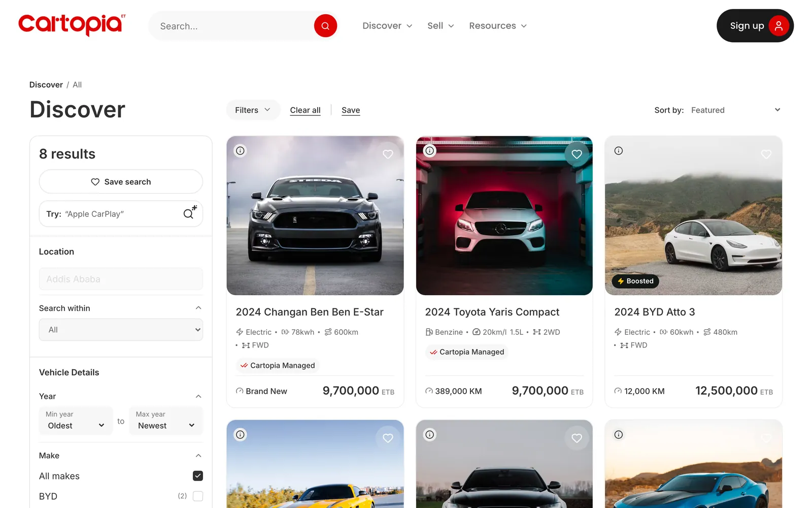Open the Min year Oldest dropdown

76,421
